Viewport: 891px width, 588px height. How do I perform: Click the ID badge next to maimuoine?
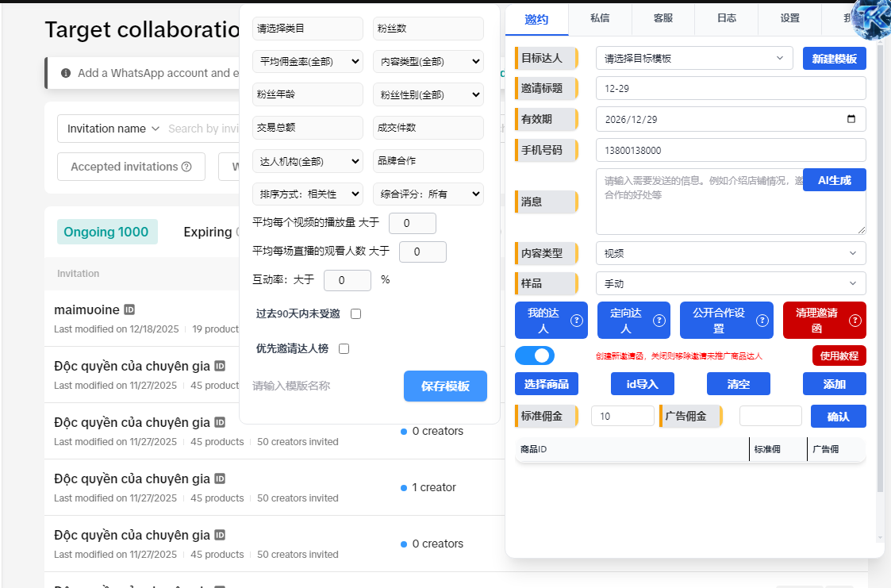pyautogui.click(x=129, y=309)
